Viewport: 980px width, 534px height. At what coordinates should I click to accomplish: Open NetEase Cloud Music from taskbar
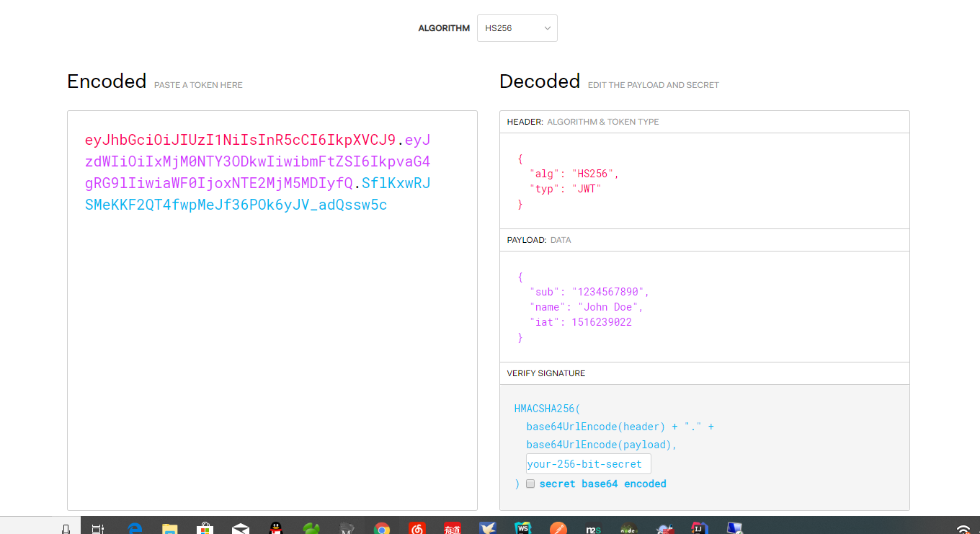[x=417, y=528]
